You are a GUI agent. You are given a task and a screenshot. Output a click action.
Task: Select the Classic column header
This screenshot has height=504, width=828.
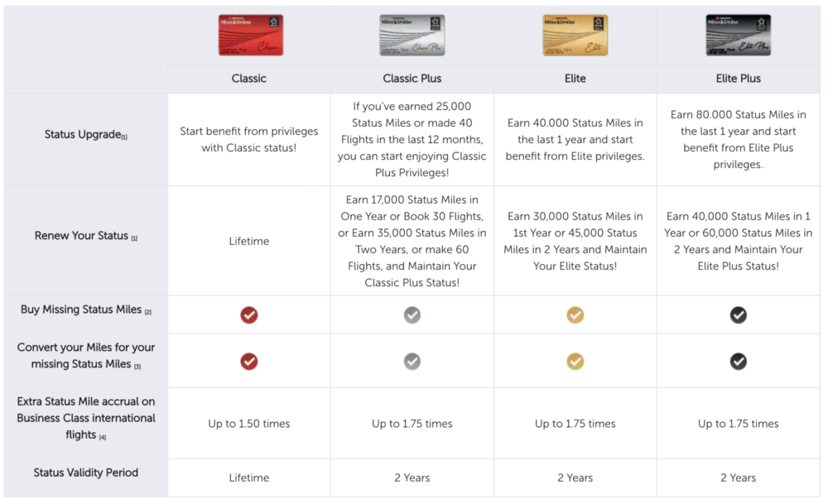(x=249, y=79)
